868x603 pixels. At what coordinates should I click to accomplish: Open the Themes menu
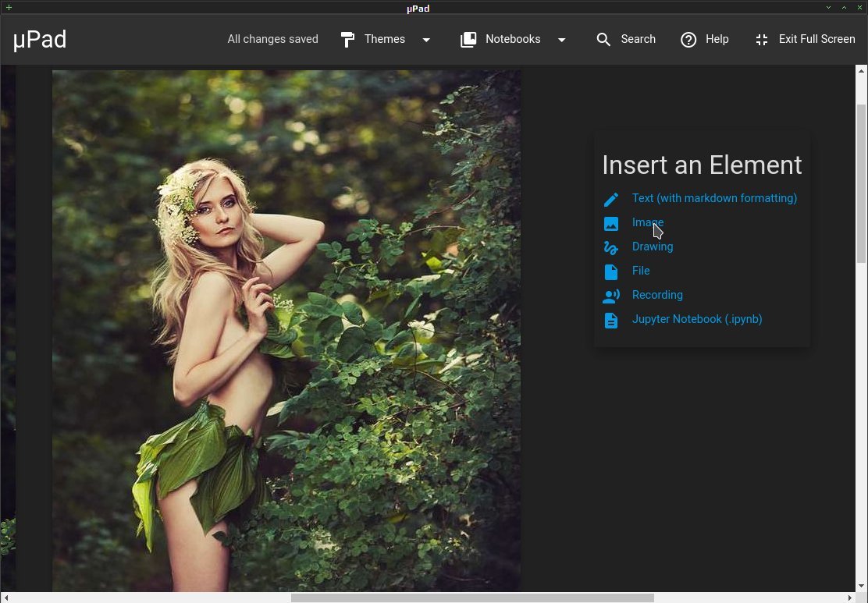[x=386, y=39]
